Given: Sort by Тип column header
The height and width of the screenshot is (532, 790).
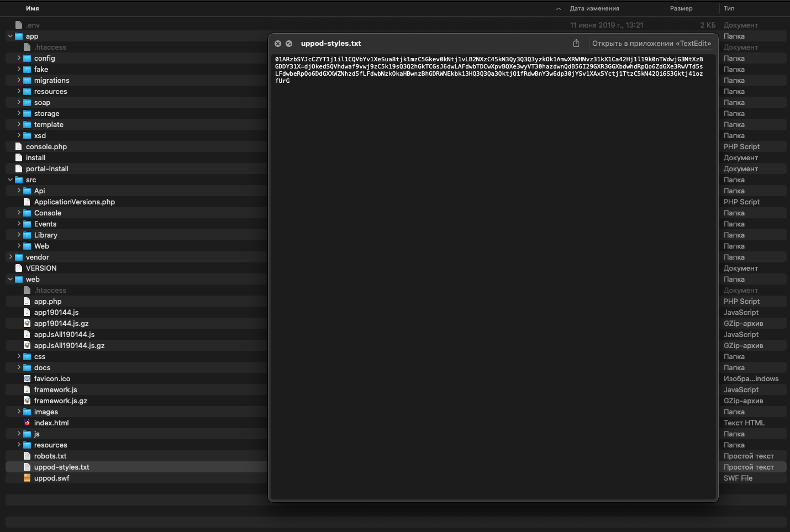Looking at the screenshot, I should tap(729, 8).
